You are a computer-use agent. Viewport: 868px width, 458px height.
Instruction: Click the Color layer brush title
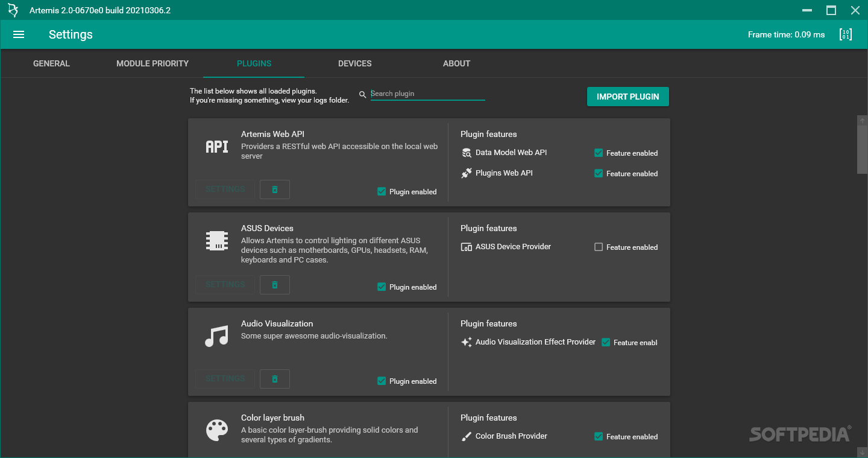pos(272,418)
